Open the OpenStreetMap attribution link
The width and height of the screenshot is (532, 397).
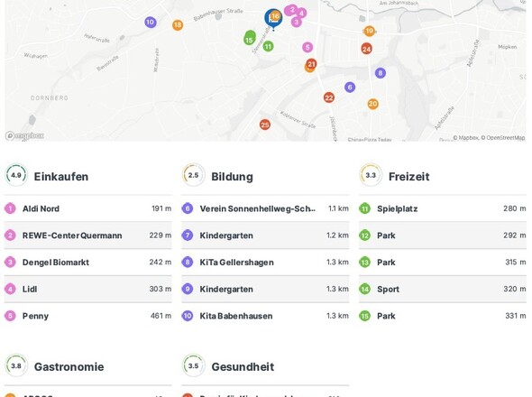coord(502,137)
